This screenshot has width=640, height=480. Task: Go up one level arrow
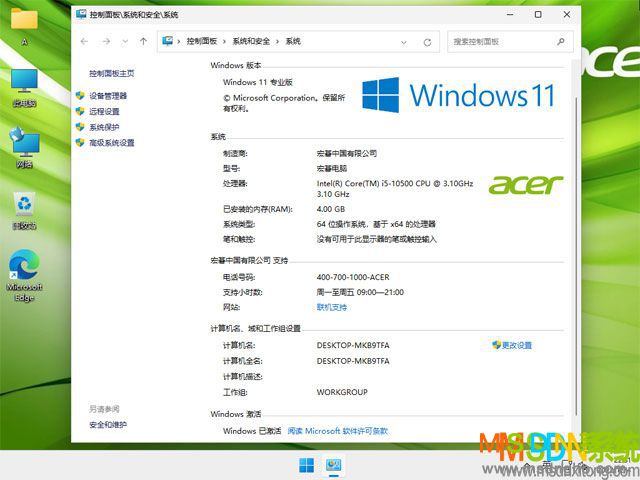coord(143,42)
